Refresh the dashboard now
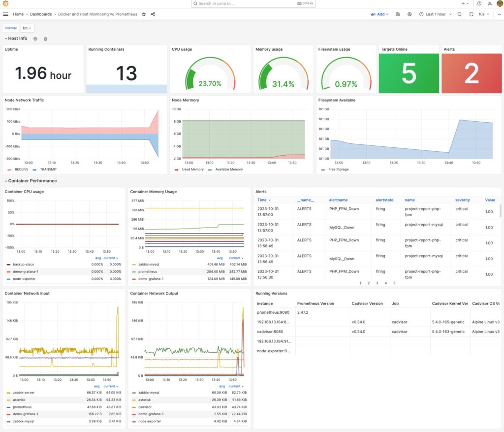Viewport: 504px width, 432px height. click(x=471, y=14)
